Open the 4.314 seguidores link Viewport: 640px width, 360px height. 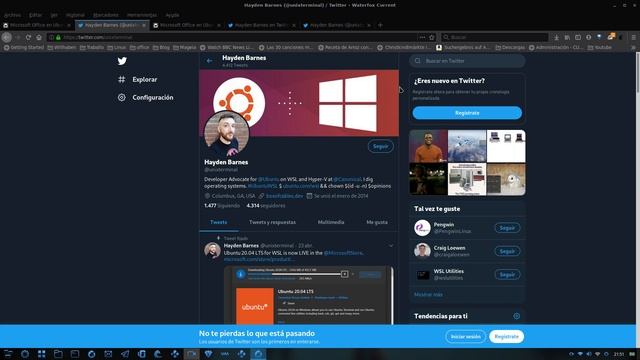pos(266,205)
